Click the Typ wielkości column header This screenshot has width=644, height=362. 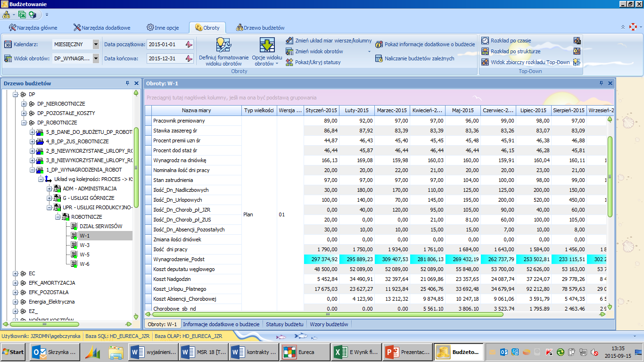[259, 110]
